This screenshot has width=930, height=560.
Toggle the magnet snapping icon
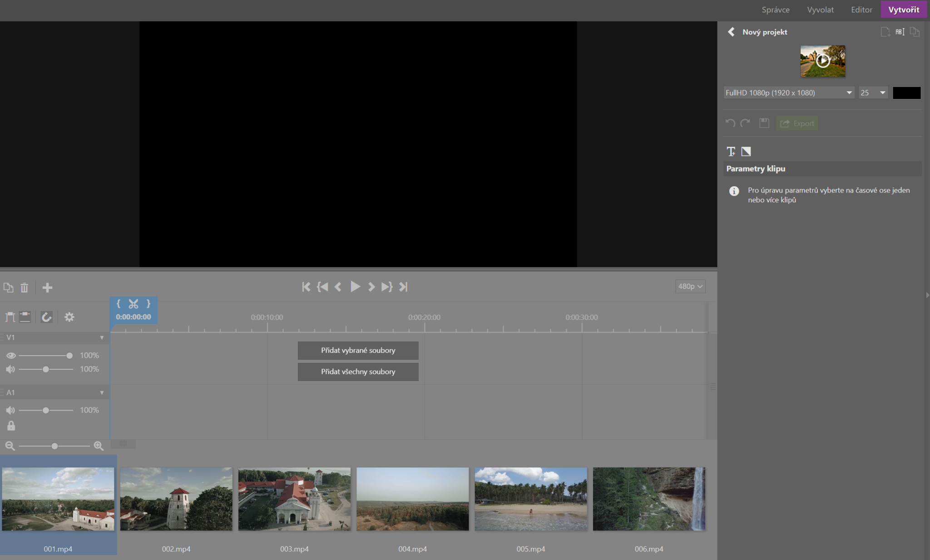tap(46, 317)
